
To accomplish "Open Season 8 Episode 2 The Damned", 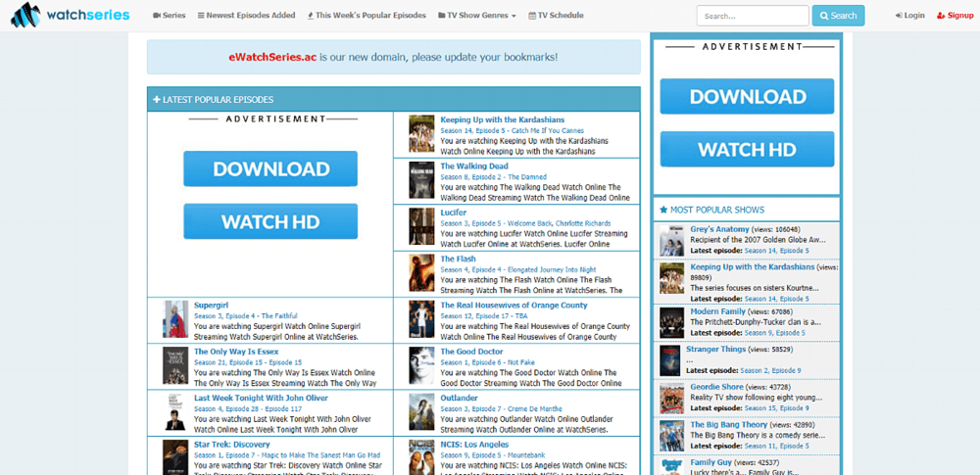I will click(493, 177).
